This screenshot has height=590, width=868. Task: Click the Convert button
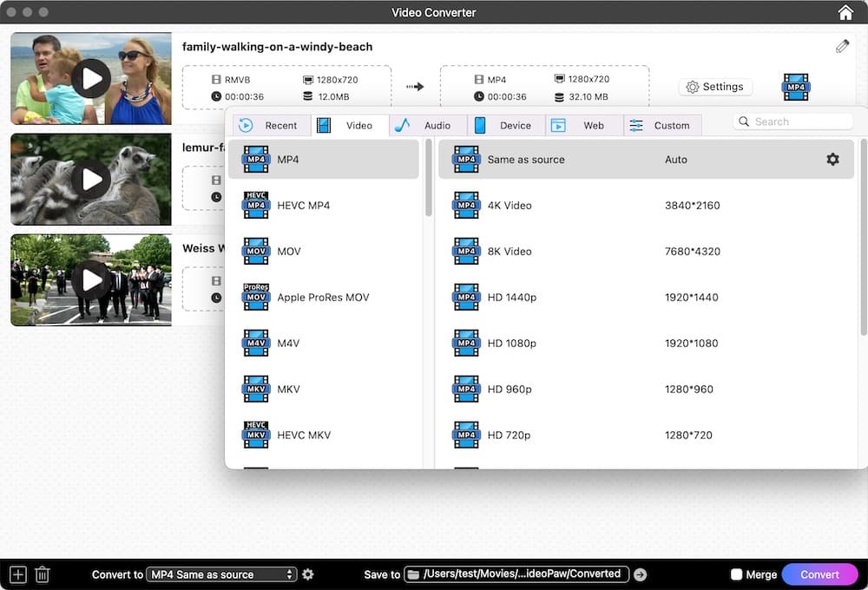(x=819, y=574)
